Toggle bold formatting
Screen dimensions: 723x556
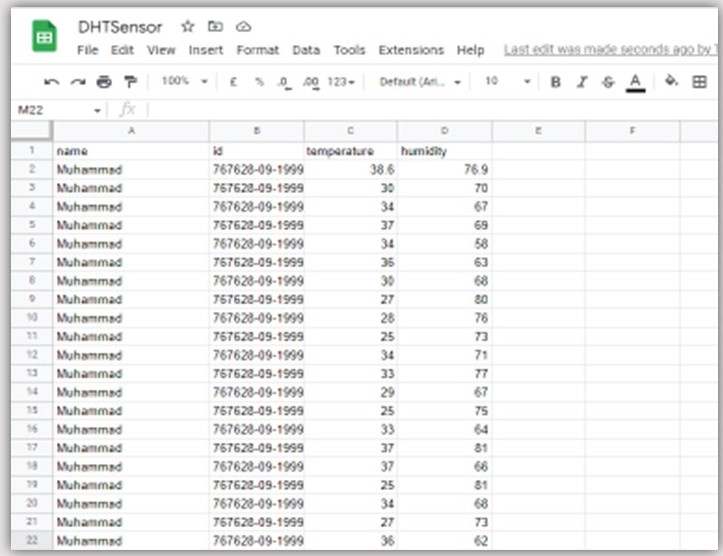coord(556,82)
